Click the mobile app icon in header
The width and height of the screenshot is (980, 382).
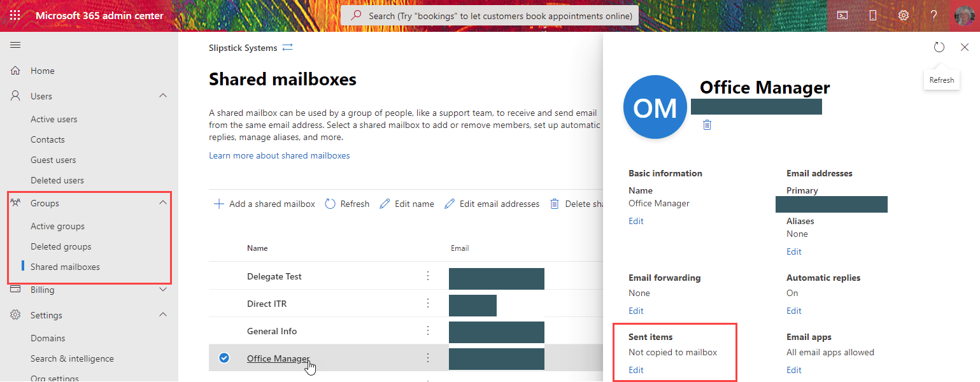pos(873,15)
